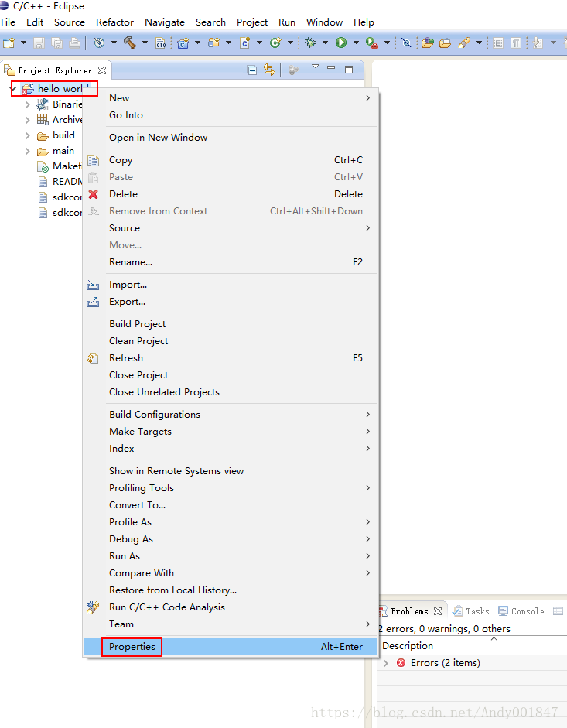This screenshot has width=567, height=728.
Task: Click the New C/C++ Project icon
Action: (x=183, y=43)
